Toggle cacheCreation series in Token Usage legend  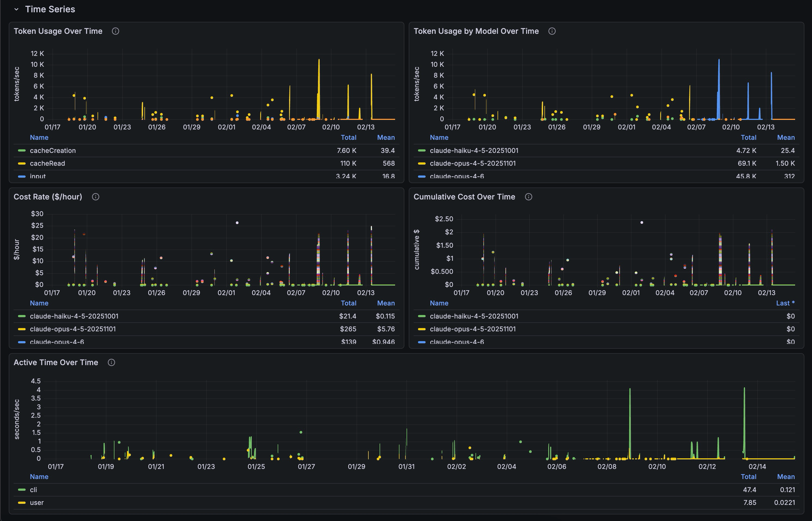53,151
